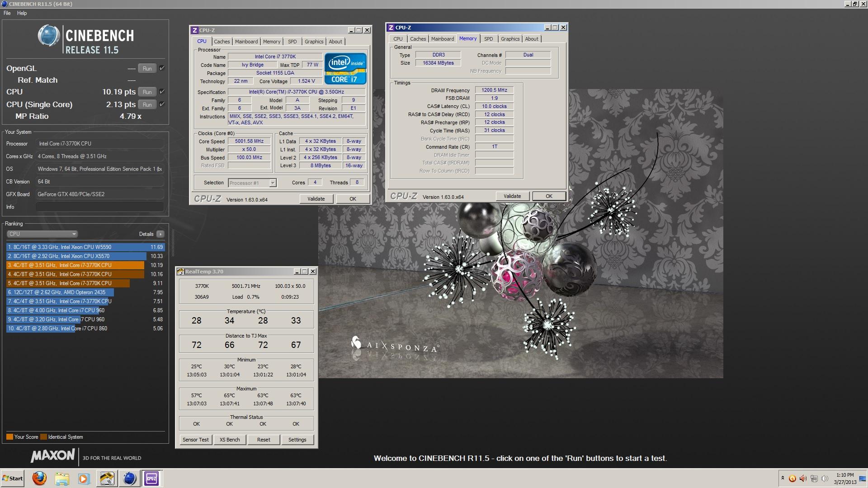868x488 pixels.
Task: Click the show desktop icon in tray
Action: pyautogui.click(x=863, y=479)
